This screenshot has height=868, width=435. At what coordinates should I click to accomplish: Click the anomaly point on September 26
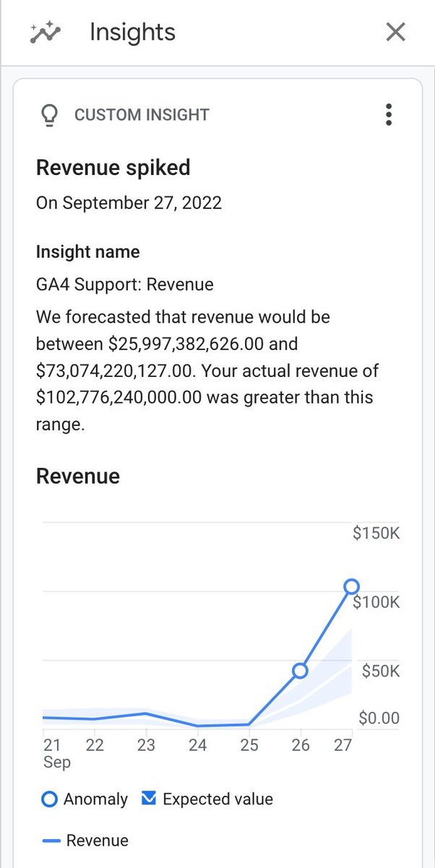(x=300, y=671)
